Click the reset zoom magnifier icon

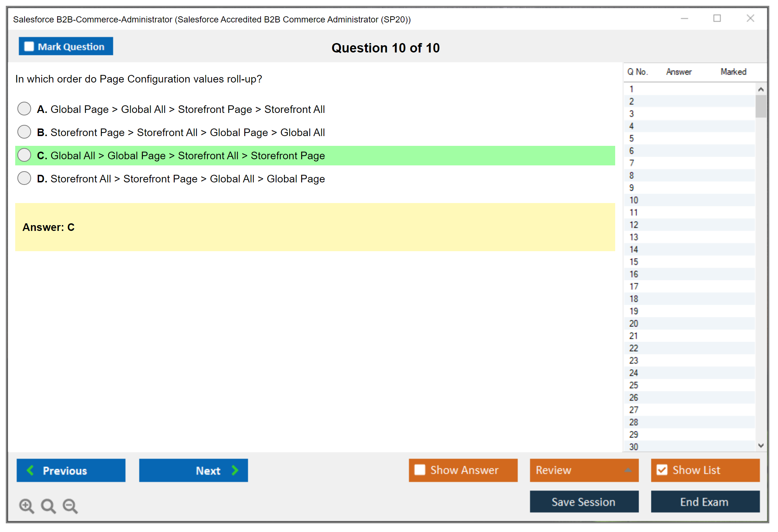pos(48,506)
